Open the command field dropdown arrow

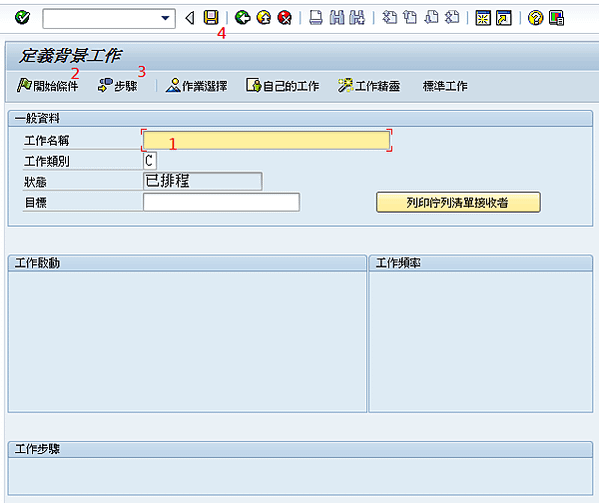click(x=165, y=18)
